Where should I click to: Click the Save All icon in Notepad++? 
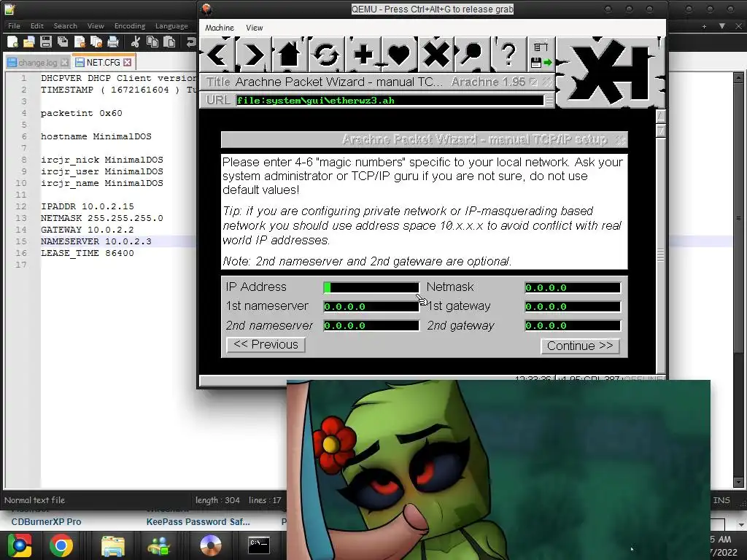tap(63, 42)
